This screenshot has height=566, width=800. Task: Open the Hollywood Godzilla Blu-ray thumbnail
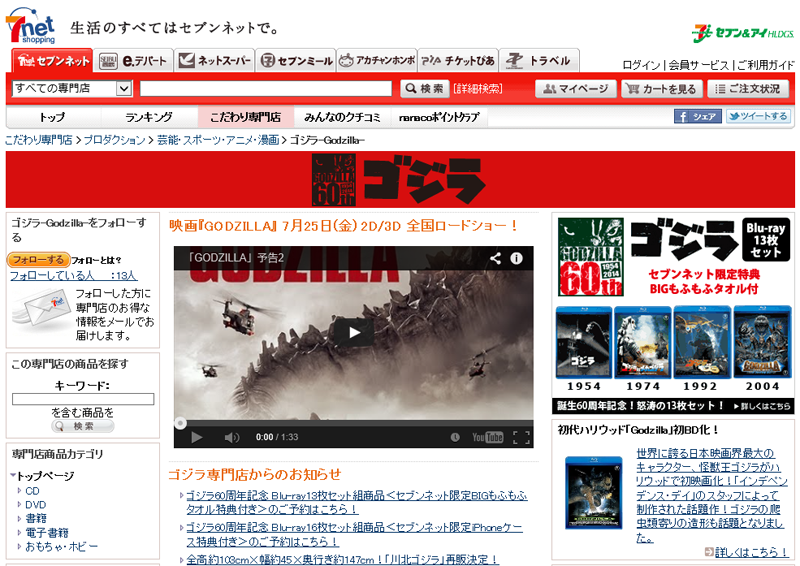pos(594,493)
